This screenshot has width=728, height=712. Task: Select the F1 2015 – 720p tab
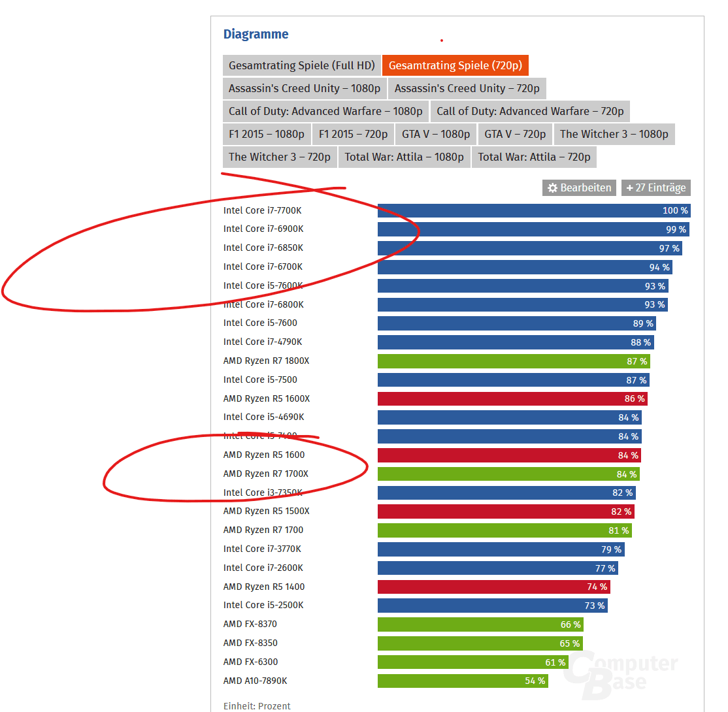point(353,134)
